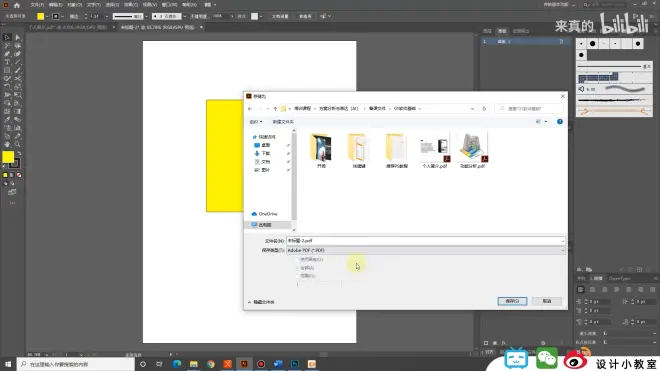This screenshot has height=371, width=660.
Task: Select the Rotate tool
Action: coord(7,87)
